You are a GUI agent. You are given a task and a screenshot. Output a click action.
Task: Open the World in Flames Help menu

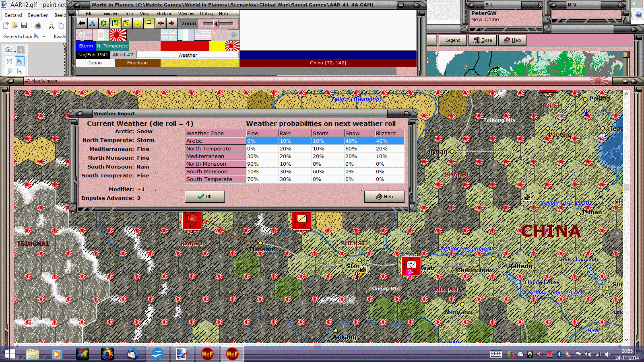223,14
